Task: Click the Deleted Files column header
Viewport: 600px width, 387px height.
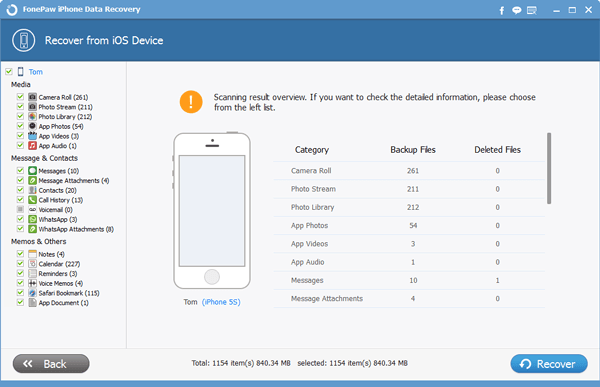Action: [x=497, y=150]
